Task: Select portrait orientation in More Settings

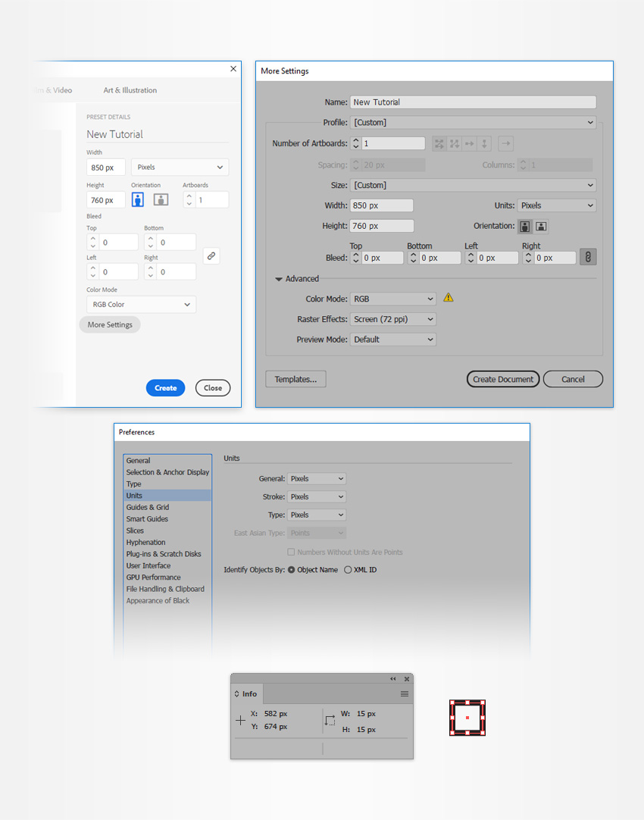Action: tap(524, 227)
